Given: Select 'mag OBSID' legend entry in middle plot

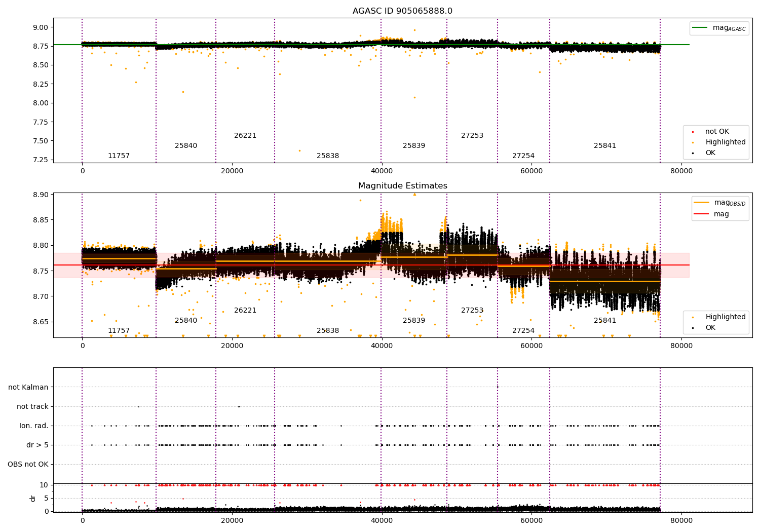Looking at the screenshot, I should click(720, 203).
